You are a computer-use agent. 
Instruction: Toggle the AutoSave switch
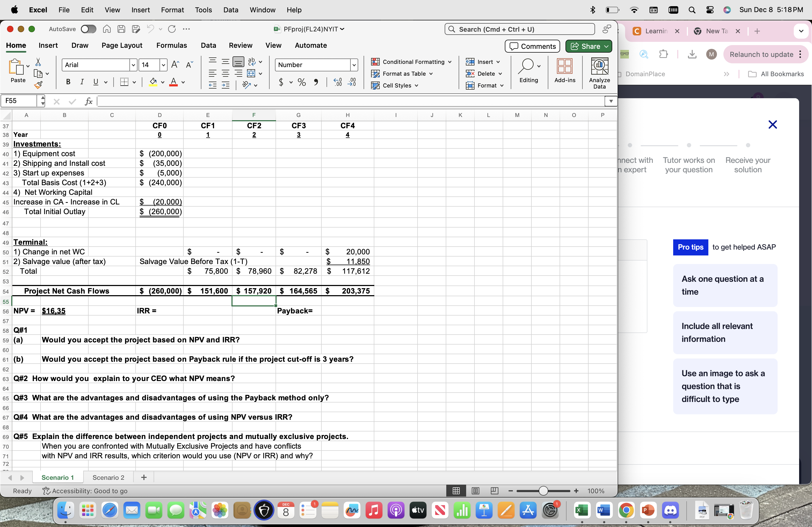point(88,29)
